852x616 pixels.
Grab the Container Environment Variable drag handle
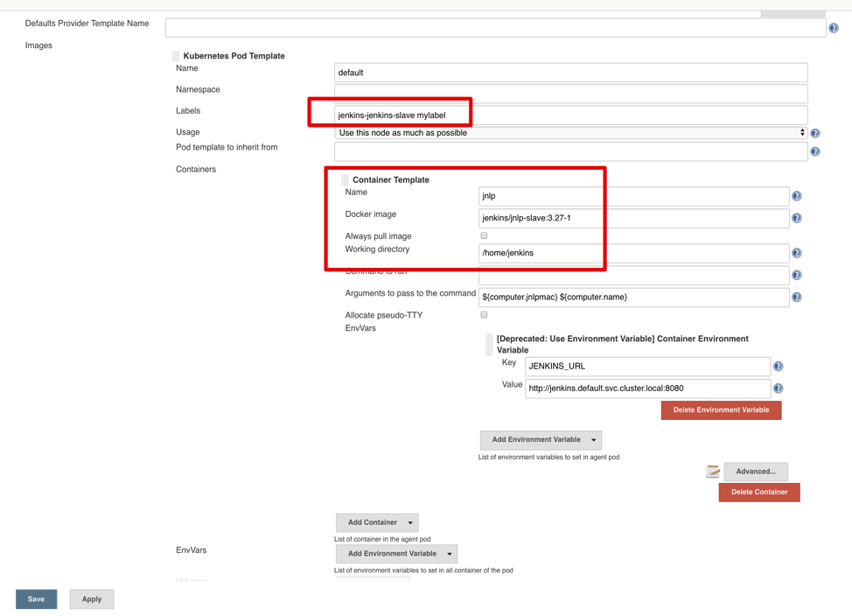(489, 344)
